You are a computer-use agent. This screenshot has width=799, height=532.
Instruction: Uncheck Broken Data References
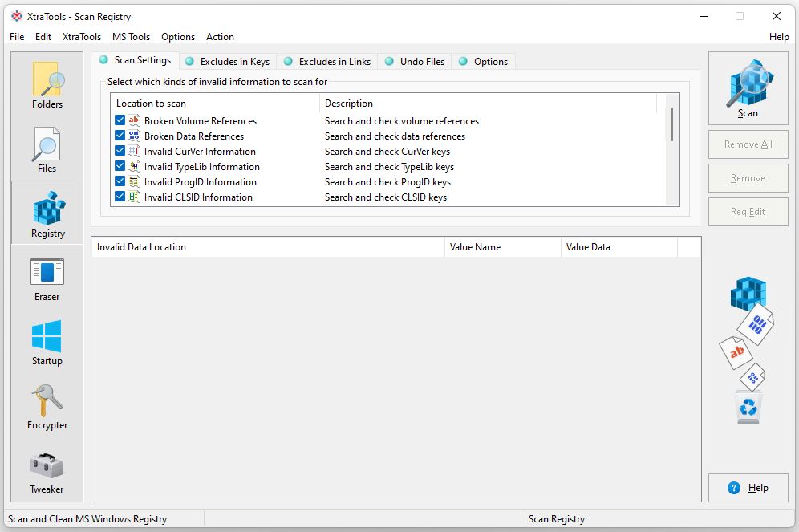tap(120, 136)
